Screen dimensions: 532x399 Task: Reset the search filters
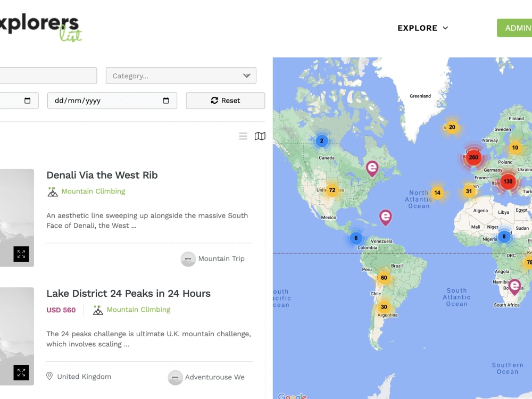tap(225, 101)
